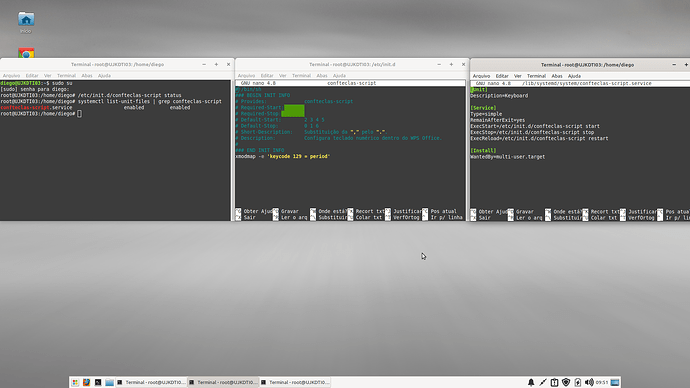Click 'Gravar' shortcut in middle nano footer
This screenshot has width=690, height=388.
coord(286,211)
